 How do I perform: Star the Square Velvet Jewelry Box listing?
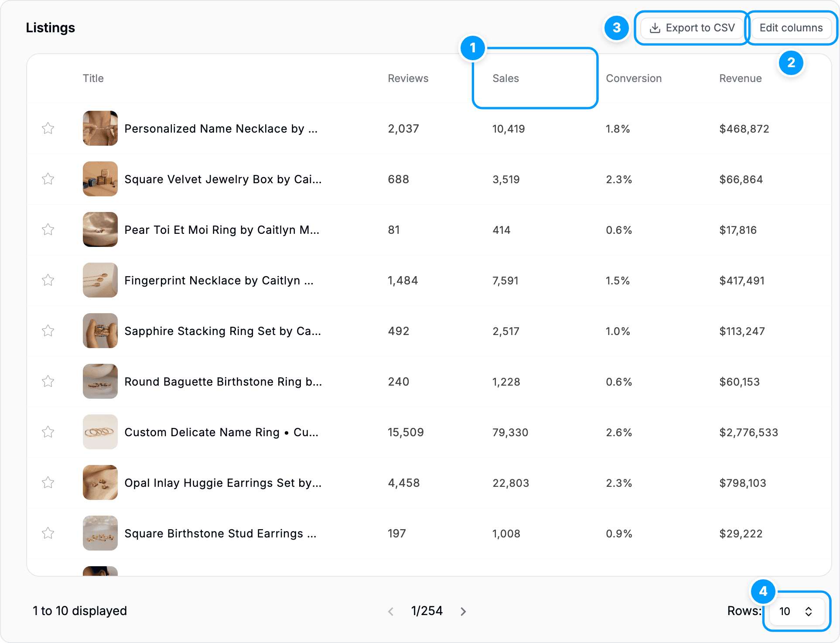pyautogui.click(x=48, y=179)
